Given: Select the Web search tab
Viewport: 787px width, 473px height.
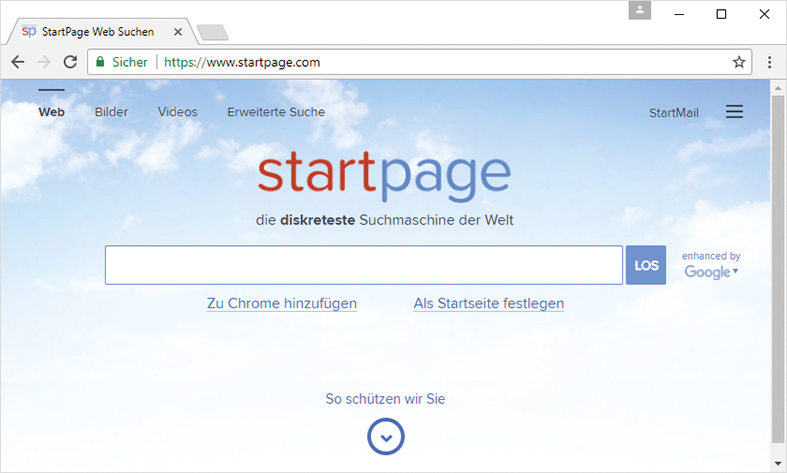Looking at the screenshot, I should (x=51, y=111).
